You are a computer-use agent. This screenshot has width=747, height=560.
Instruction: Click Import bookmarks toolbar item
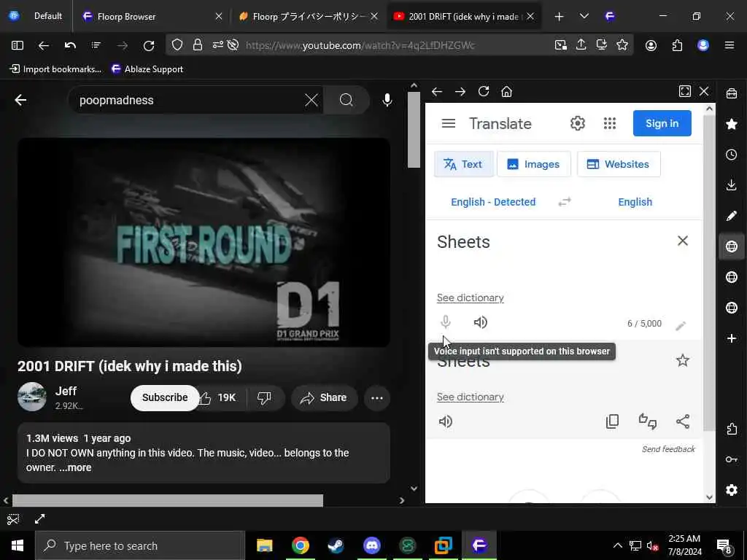pos(55,69)
